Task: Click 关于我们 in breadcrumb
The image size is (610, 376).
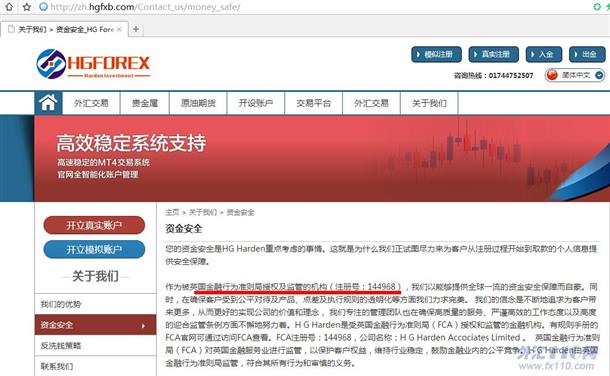Action: (x=203, y=212)
